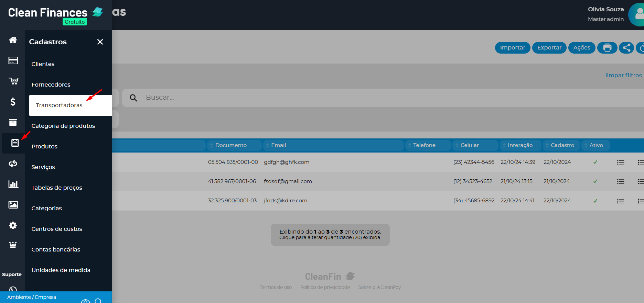Click the print icon button

pos(607,48)
